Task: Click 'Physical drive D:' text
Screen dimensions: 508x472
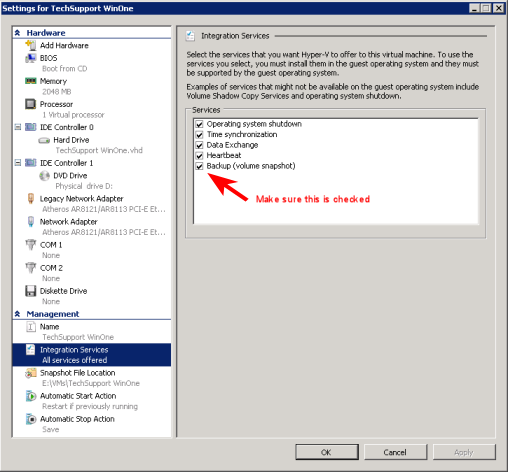Action: point(84,186)
